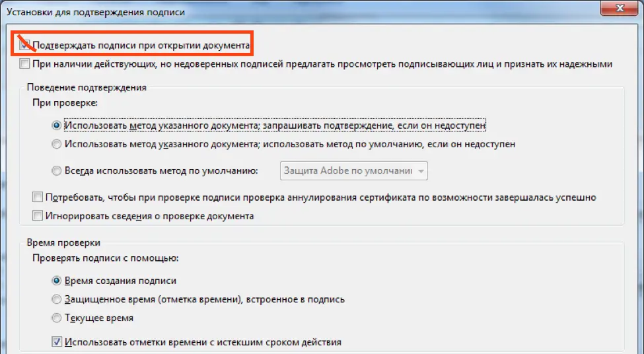The width and height of the screenshot is (644, 354).
Task: Close the signature verification settings dialog
Action: (x=621, y=8)
